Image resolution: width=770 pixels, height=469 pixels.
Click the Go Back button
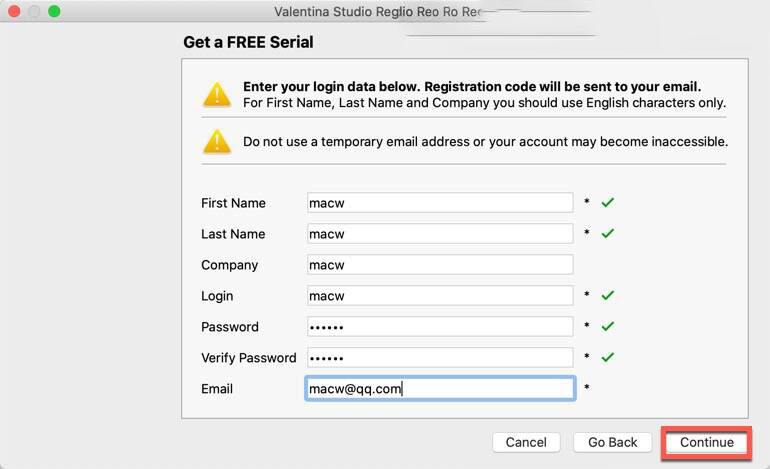coord(612,442)
